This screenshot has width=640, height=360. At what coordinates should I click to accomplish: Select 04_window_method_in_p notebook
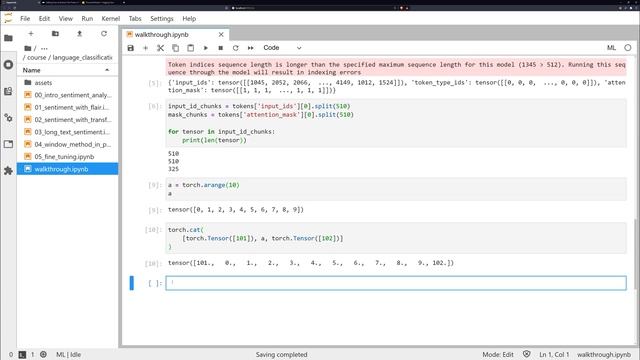click(67, 144)
